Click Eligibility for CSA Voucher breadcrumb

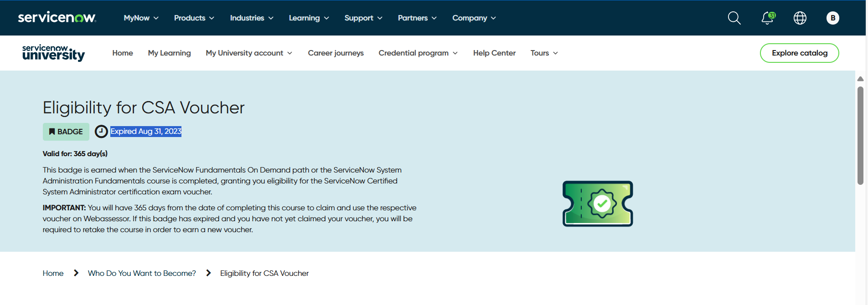point(264,273)
